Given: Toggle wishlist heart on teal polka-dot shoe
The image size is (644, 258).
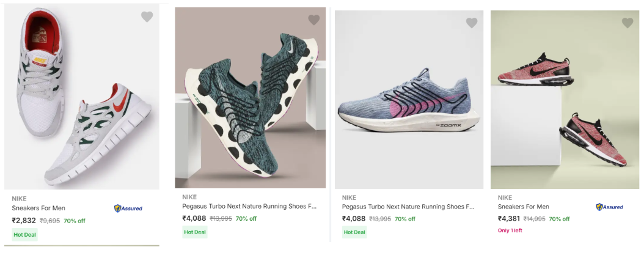Looking at the screenshot, I should pyautogui.click(x=314, y=20).
